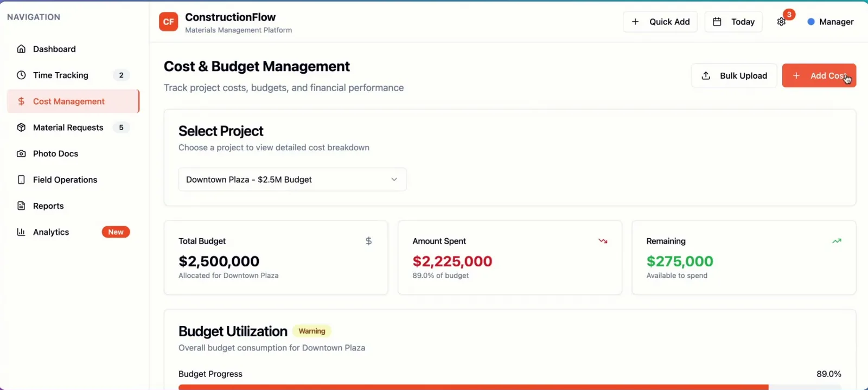Click the $2,225,000 amount spent value
868x390 pixels.
(x=452, y=261)
